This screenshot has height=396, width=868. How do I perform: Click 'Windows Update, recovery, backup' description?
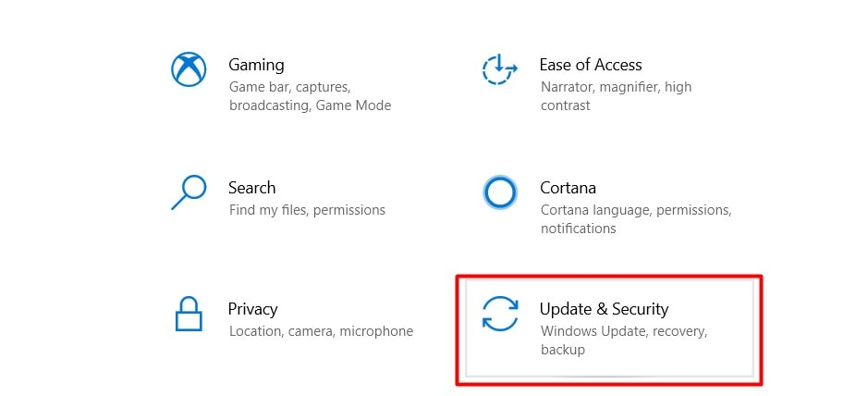[x=624, y=340]
